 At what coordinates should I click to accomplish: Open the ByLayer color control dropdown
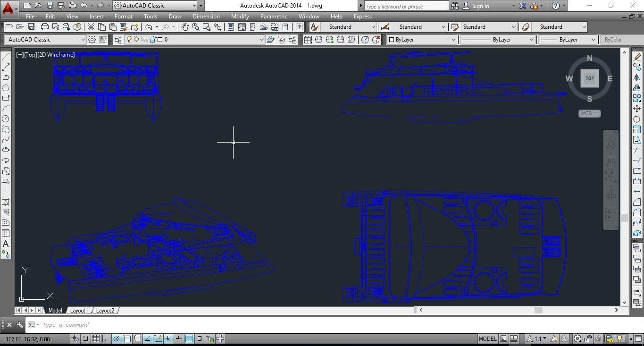[x=453, y=40]
